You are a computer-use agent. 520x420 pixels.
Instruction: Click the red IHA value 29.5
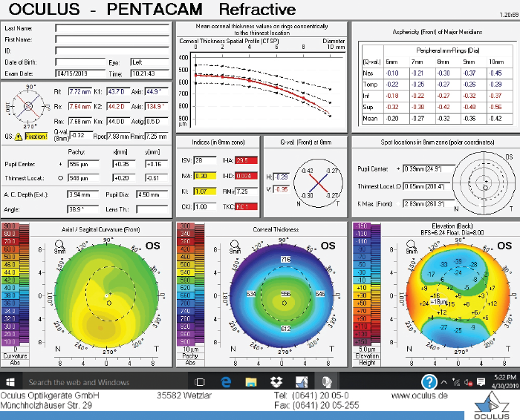(246, 160)
